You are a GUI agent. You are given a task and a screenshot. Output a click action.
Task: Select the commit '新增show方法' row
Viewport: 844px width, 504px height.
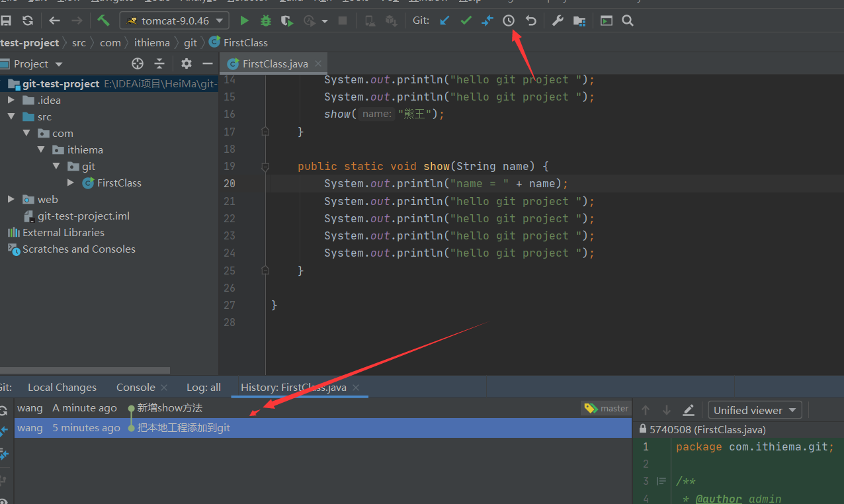[323, 408]
